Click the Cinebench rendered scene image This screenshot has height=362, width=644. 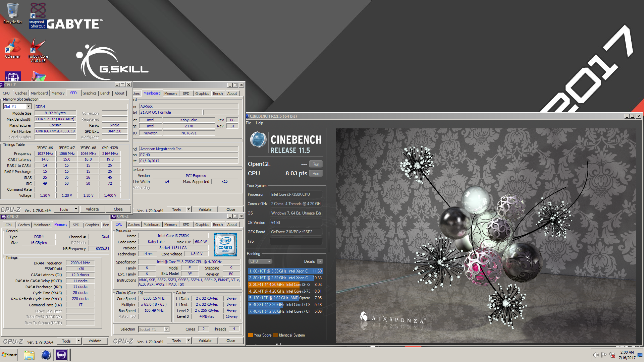(486, 235)
